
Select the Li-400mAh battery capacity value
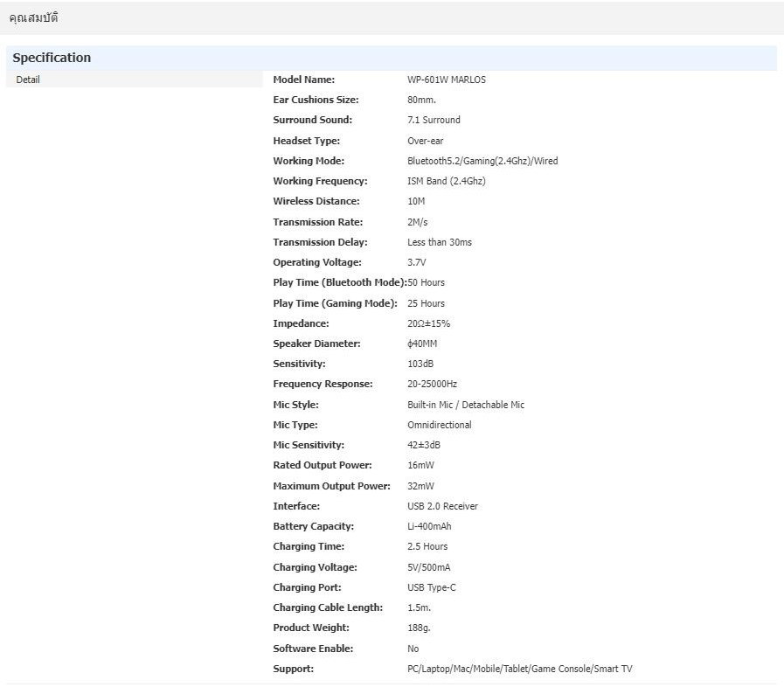point(429,526)
